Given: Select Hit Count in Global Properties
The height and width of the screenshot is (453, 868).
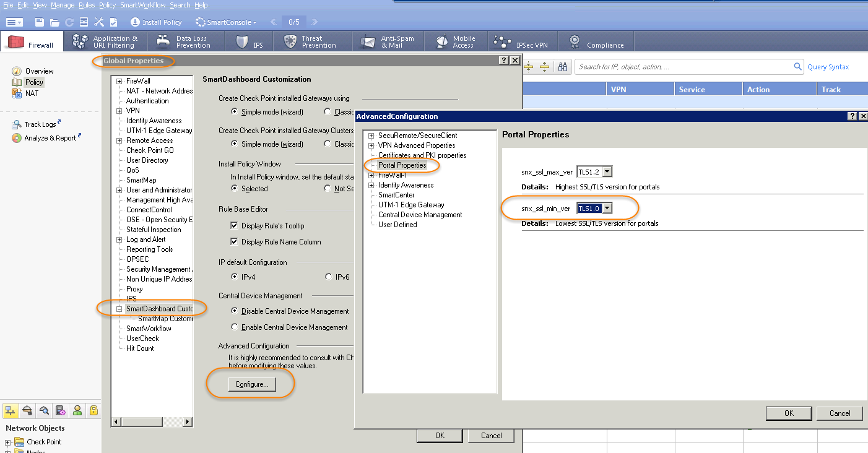Looking at the screenshot, I should click(x=140, y=348).
